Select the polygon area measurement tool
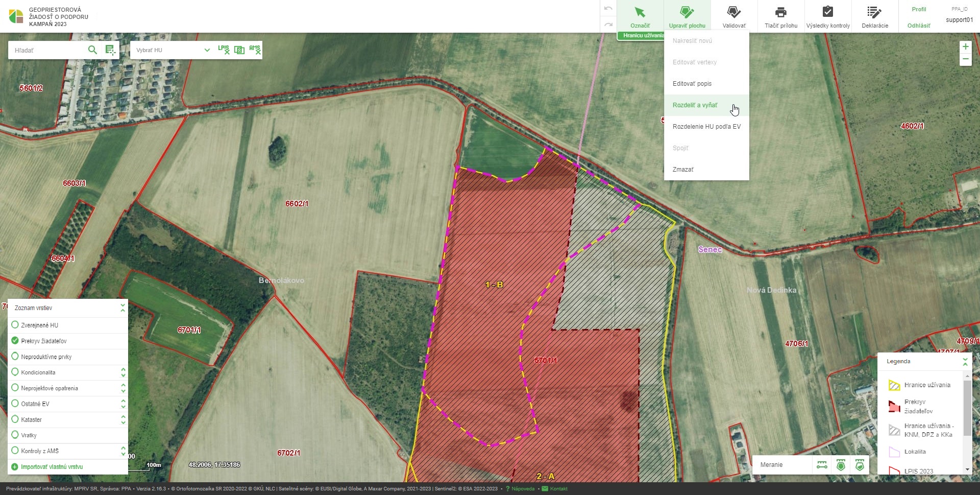Screen dimensions: 980x495 [841, 465]
